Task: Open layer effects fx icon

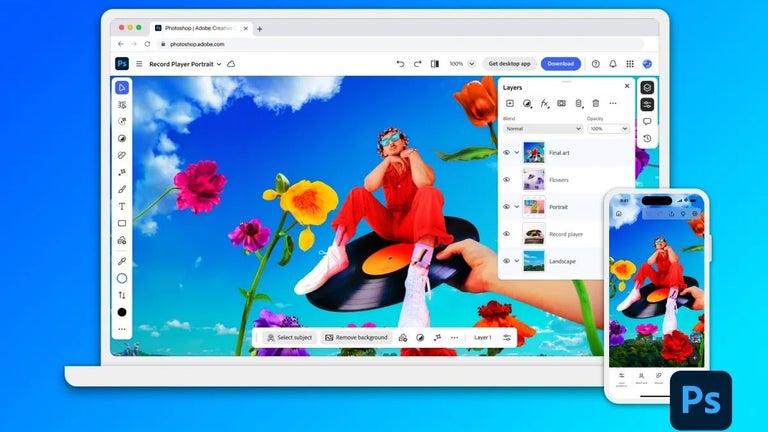Action: point(544,103)
